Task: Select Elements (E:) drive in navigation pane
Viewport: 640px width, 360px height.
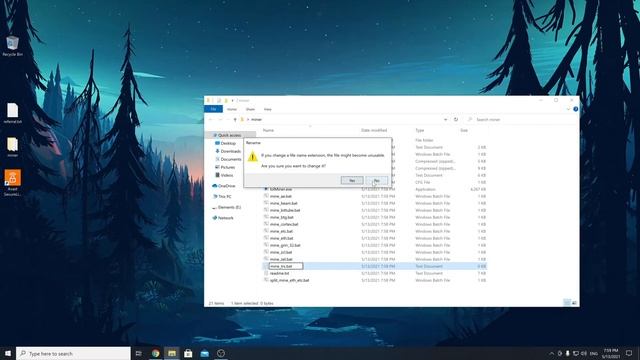Action: point(229,207)
